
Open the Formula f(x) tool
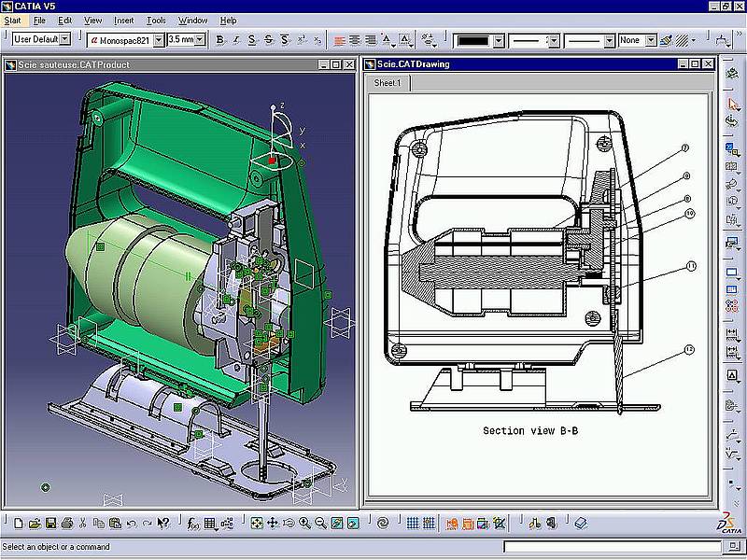tap(193, 524)
